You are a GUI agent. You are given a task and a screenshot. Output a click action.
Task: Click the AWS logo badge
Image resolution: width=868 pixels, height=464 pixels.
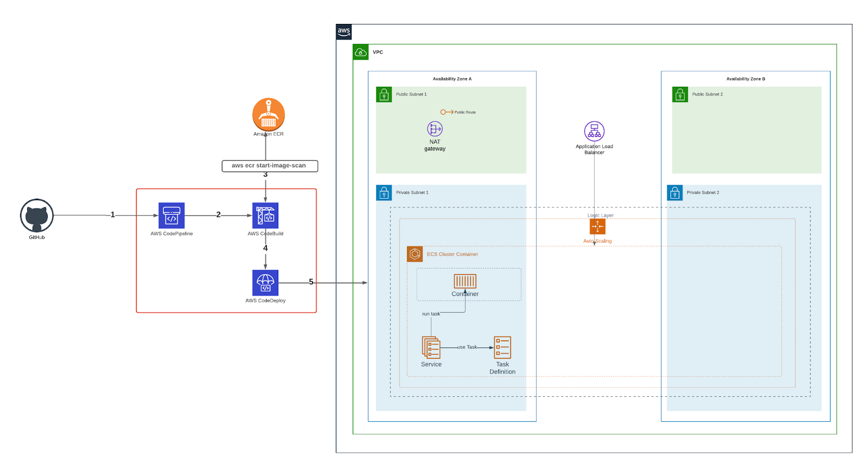(344, 31)
